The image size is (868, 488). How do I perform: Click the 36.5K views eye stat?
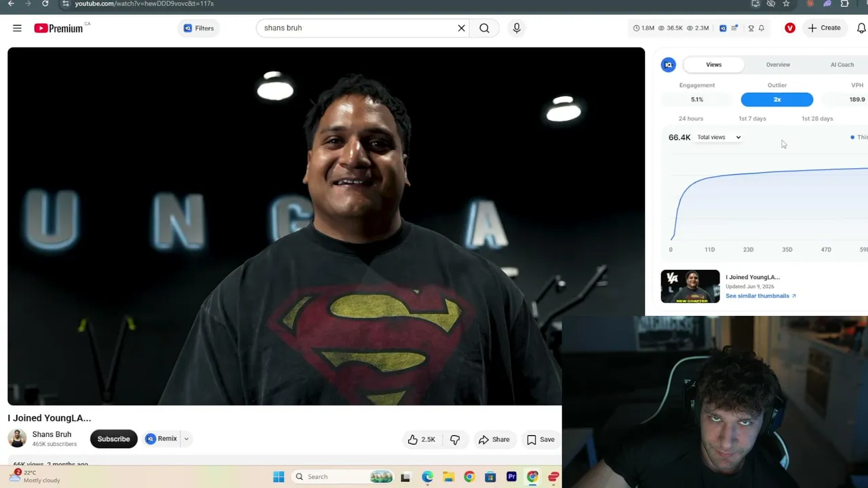click(671, 28)
